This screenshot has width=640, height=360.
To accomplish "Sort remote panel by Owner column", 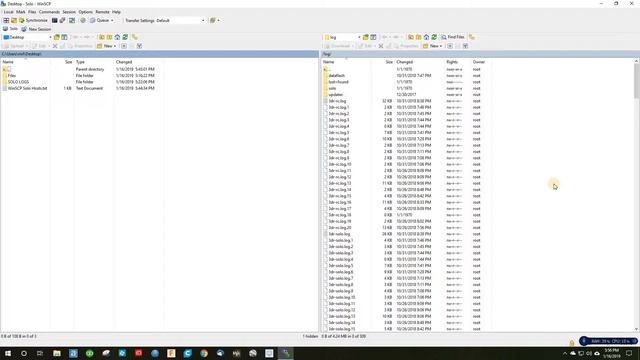I will pyautogui.click(x=482, y=62).
